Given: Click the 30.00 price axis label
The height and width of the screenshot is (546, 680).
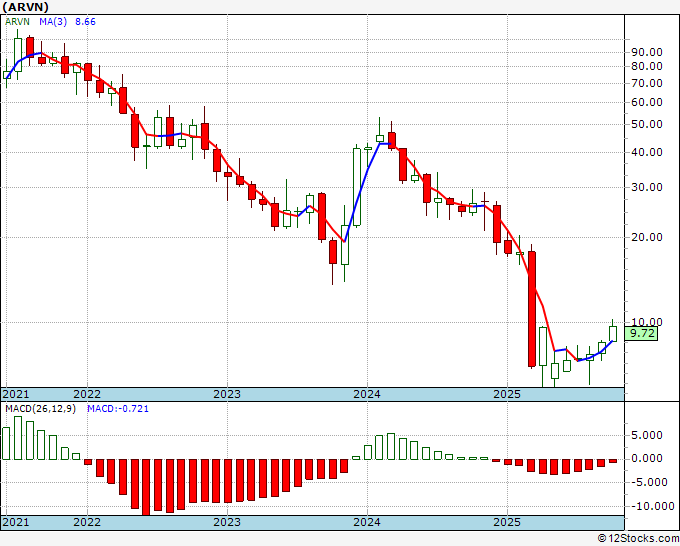Looking at the screenshot, I should coord(647,188).
